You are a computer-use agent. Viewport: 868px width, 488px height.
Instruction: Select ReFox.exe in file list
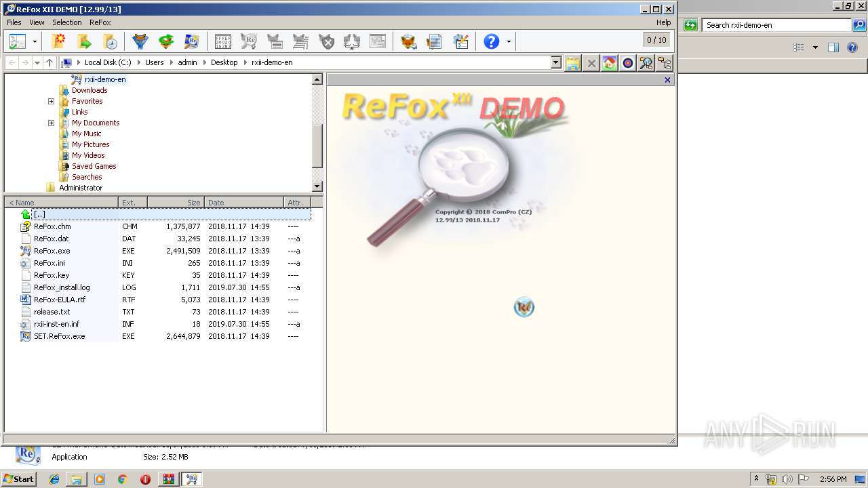tap(52, 251)
